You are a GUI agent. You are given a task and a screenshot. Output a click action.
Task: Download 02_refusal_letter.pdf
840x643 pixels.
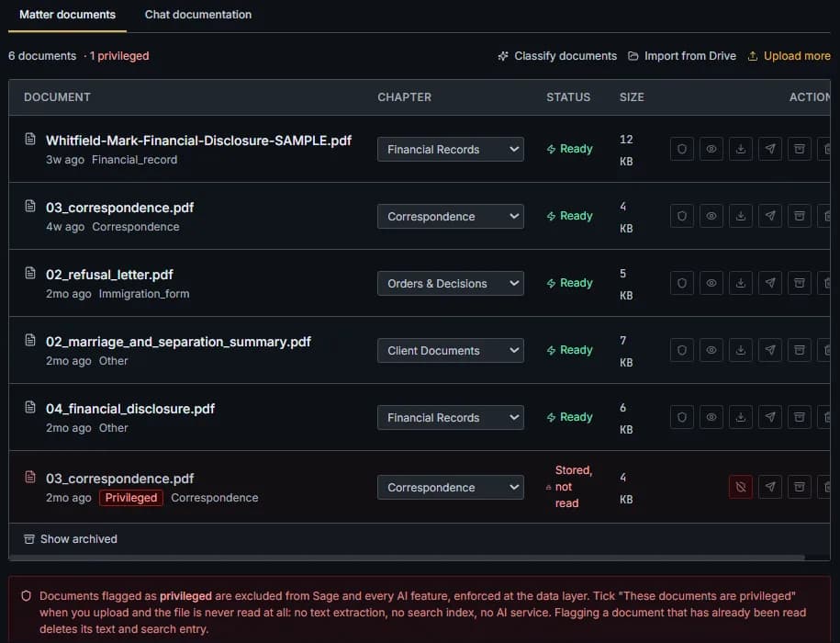point(740,283)
